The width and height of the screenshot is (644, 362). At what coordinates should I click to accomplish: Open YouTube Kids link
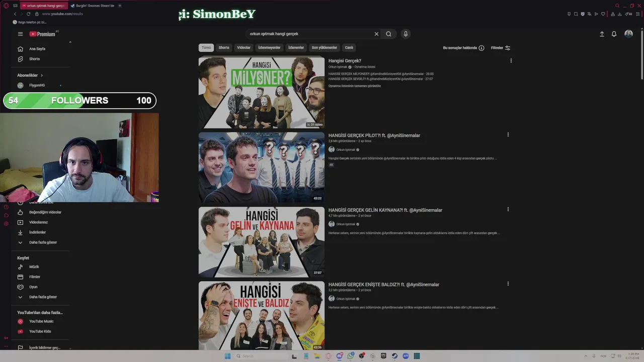click(35, 331)
